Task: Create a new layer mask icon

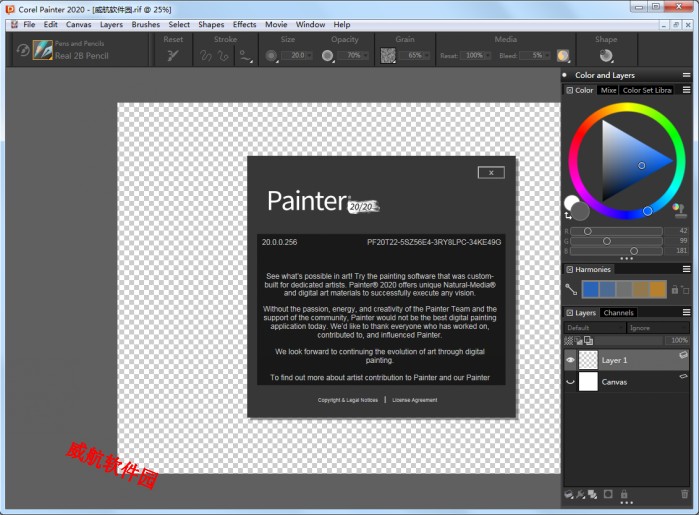Action: tap(608, 494)
